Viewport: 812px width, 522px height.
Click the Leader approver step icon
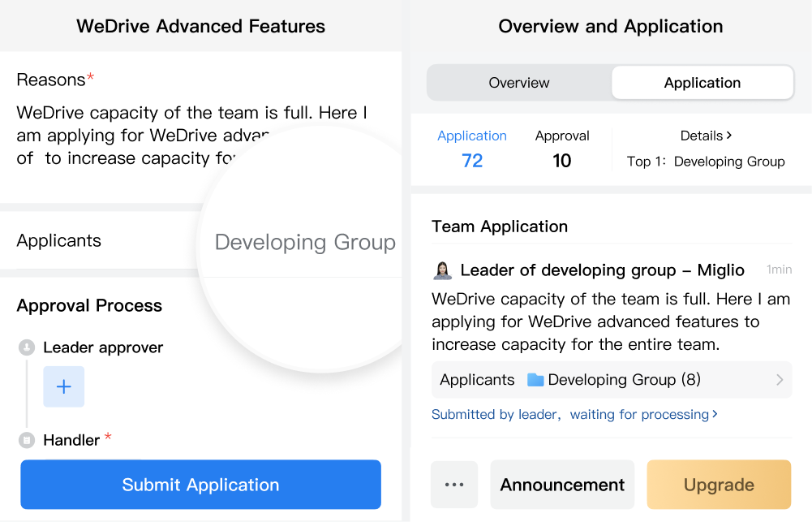click(27, 347)
